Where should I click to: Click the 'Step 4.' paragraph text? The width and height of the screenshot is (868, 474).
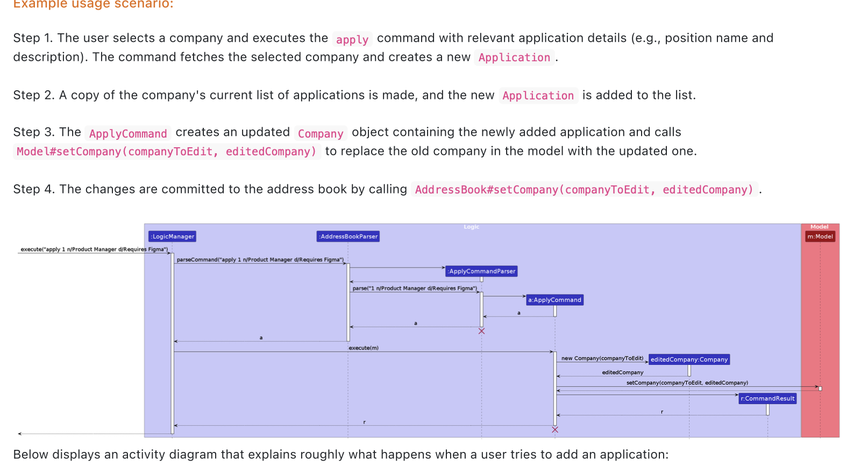[387, 189]
